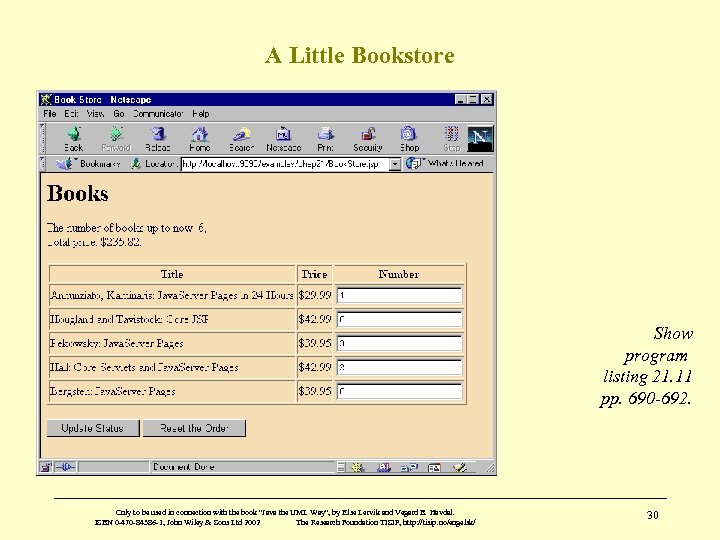Reload the page with the Reload icon
This screenshot has width=720, height=540.
click(158, 134)
